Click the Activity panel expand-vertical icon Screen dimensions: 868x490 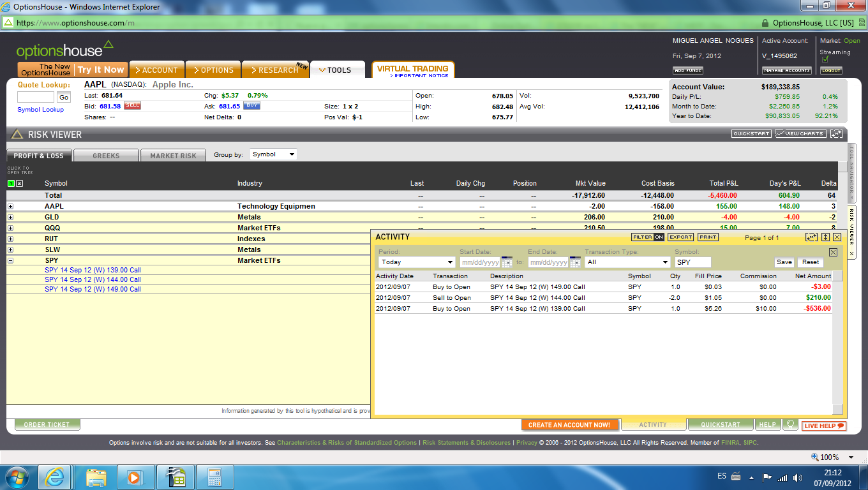(x=825, y=237)
